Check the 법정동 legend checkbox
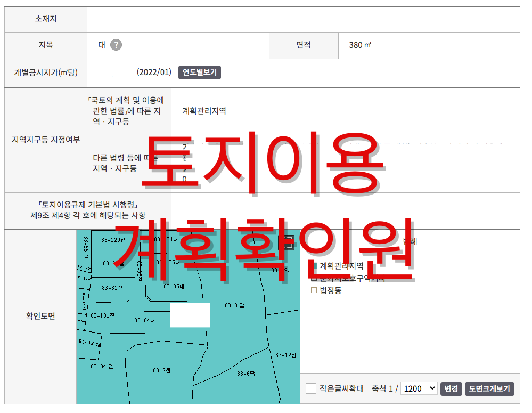 (315, 290)
